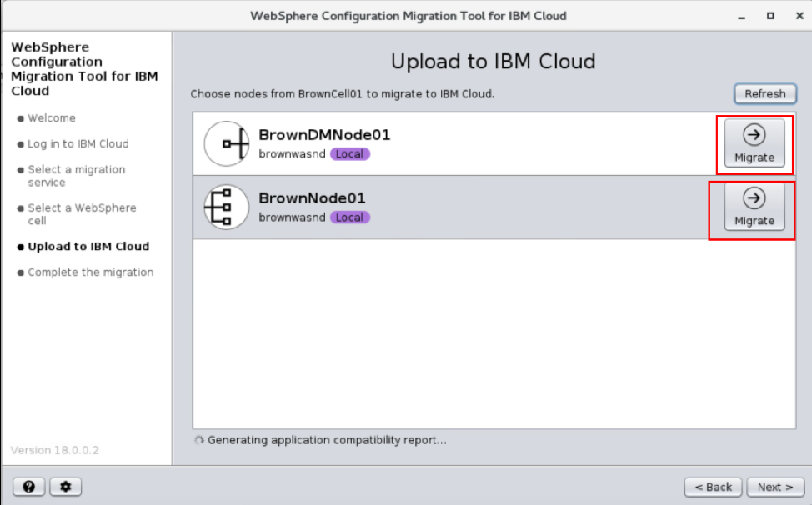Click the BrownNode01 server tree icon
Viewport: 812px width, 505px height.
pyautogui.click(x=227, y=207)
